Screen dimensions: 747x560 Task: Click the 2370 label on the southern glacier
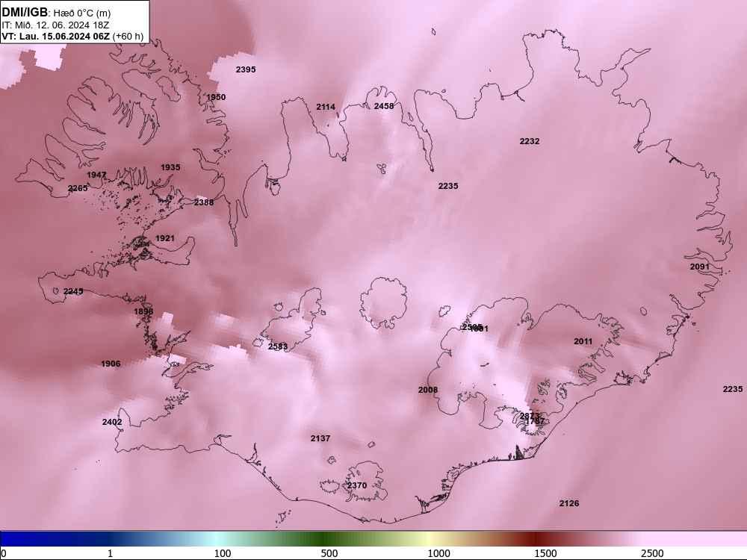(357, 486)
